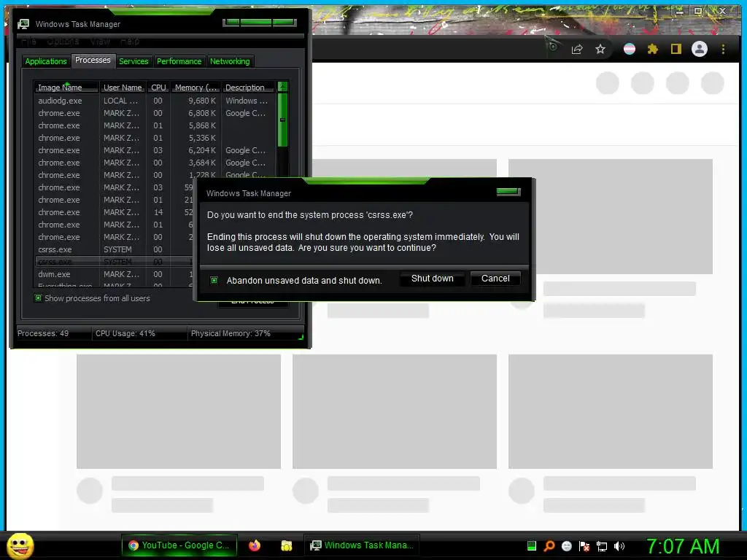Open the Services tab

[133, 61]
